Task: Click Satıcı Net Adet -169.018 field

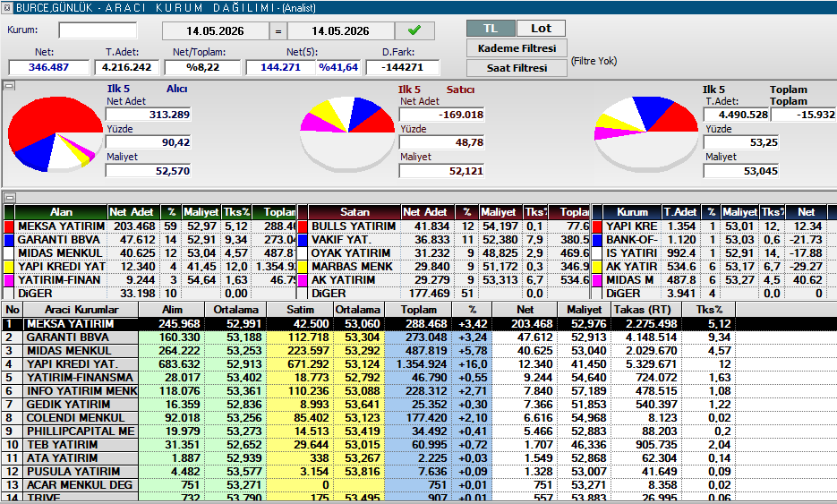Action: (442, 115)
